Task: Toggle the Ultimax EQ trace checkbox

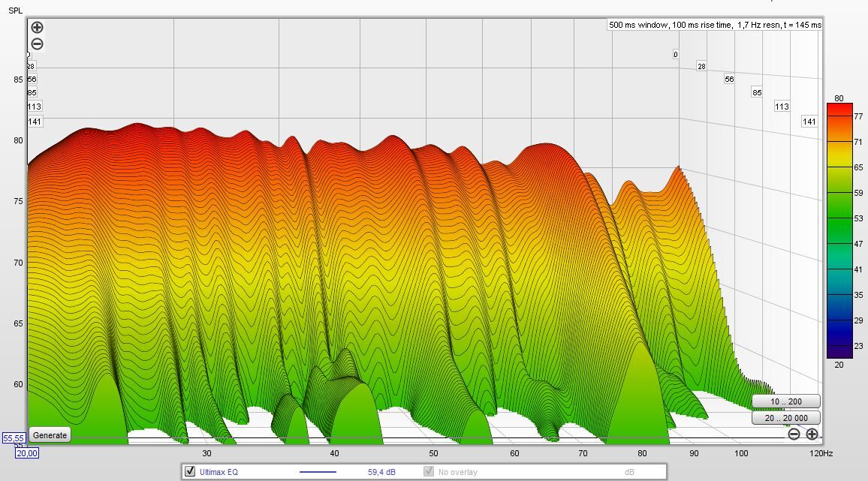Action: click(x=190, y=471)
